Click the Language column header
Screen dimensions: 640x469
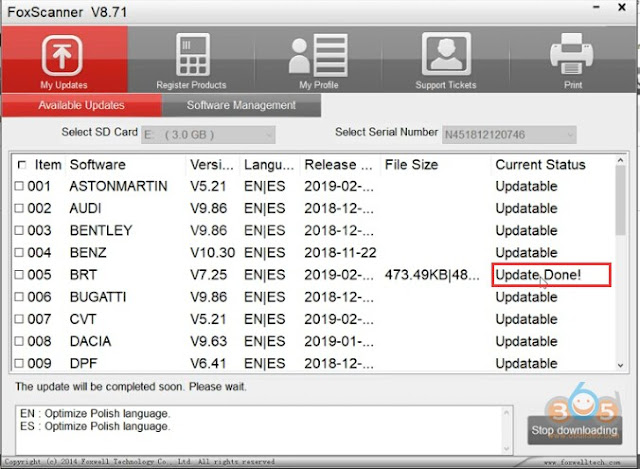(x=269, y=165)
